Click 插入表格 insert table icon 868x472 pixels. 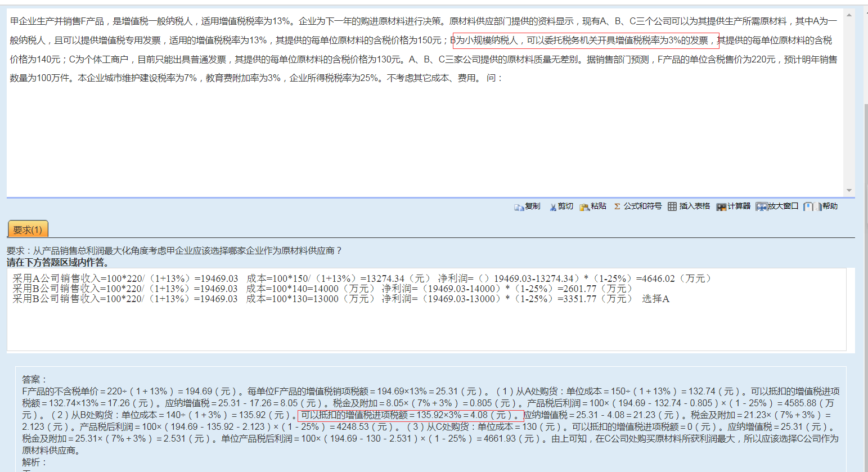tap(672, 206)
